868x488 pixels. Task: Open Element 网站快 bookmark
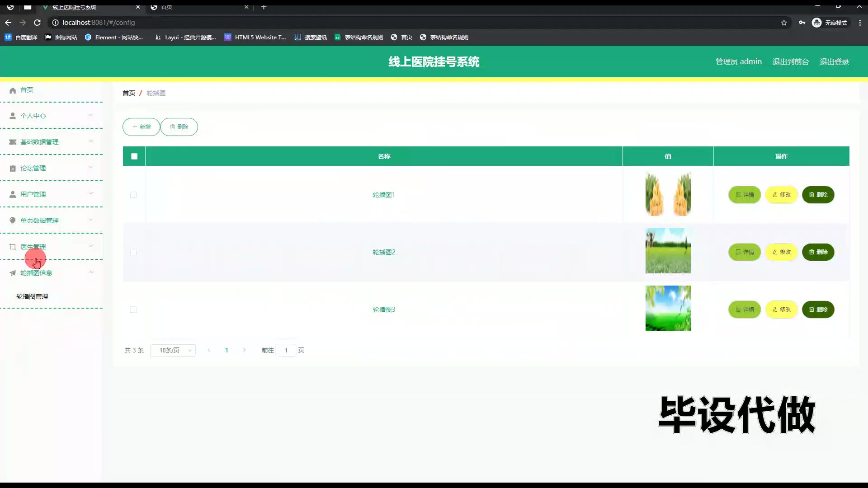(114, 38)
